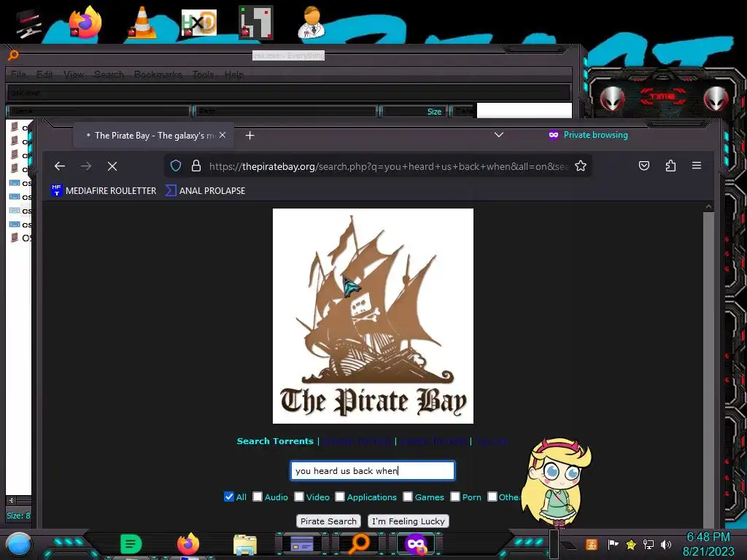Image resolution: width=747 pixels, height=560 pixels.
Task: Click the taskbar clock showing 6:48 PM
Action: (708, 544)
